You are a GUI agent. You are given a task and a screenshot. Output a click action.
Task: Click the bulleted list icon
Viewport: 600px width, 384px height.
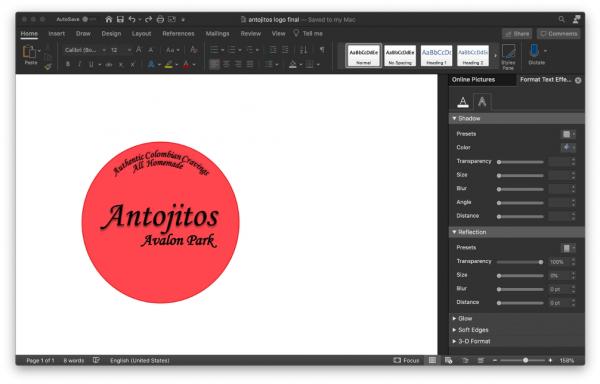(214, 50)
